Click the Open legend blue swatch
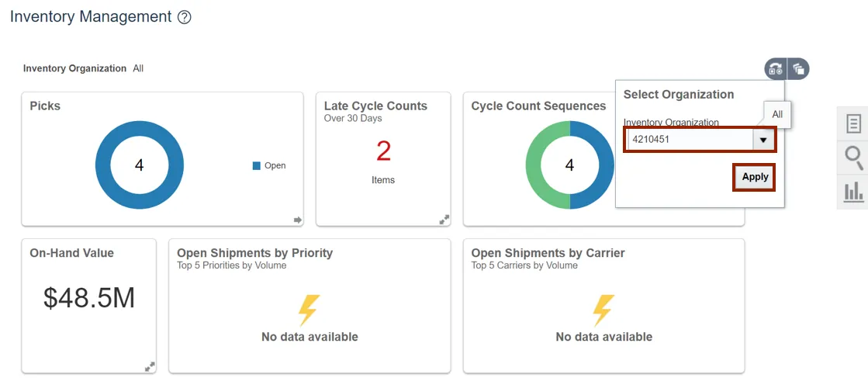Viewport: 868px width, 378px height. 256,165
